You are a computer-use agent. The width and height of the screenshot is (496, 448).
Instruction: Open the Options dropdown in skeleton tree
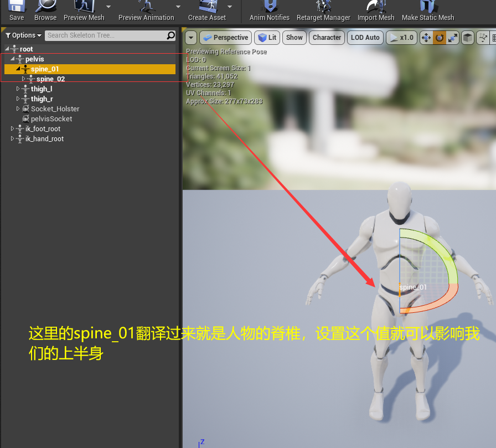click(x=23, y=35)
